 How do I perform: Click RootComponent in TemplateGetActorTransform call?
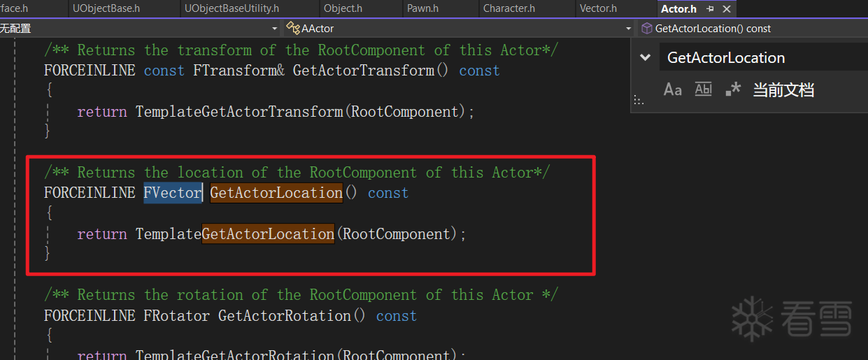pos(405,111)
